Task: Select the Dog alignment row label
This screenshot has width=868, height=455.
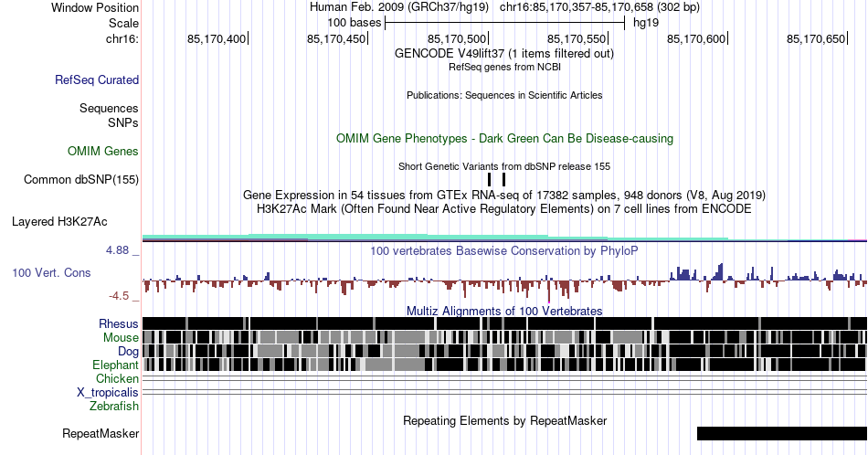Action: (x=128, y=352)
